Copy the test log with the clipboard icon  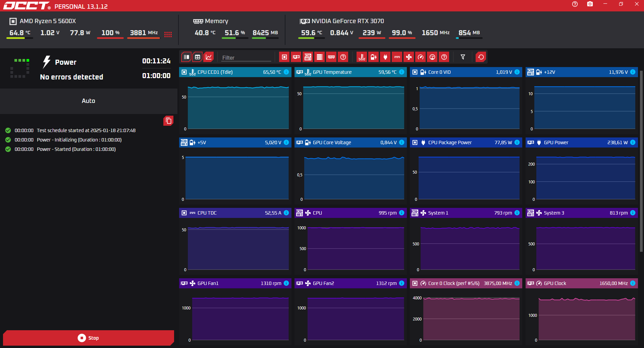click(x=168, y=121)
